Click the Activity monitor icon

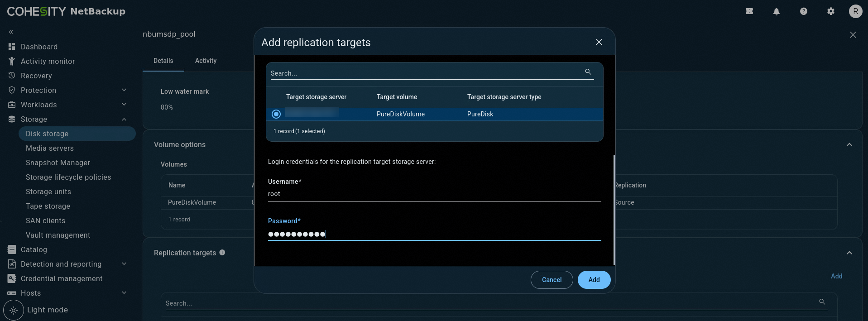(x=12, y=61)
